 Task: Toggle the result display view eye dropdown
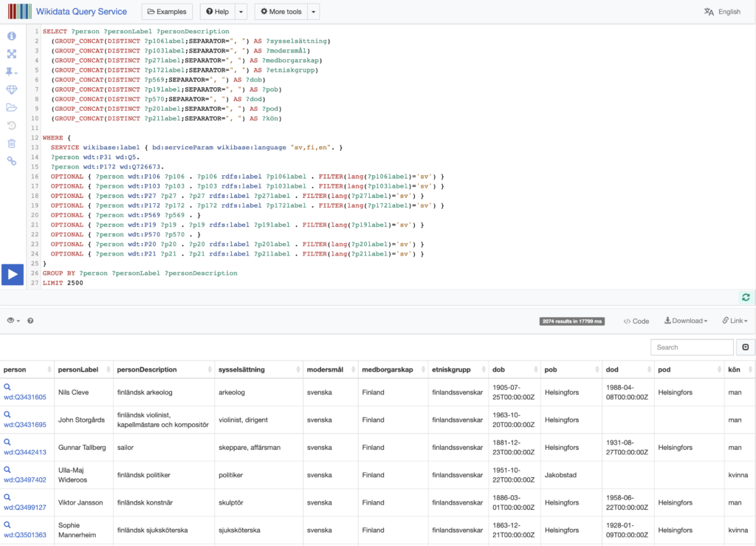(x=13, y=321)
